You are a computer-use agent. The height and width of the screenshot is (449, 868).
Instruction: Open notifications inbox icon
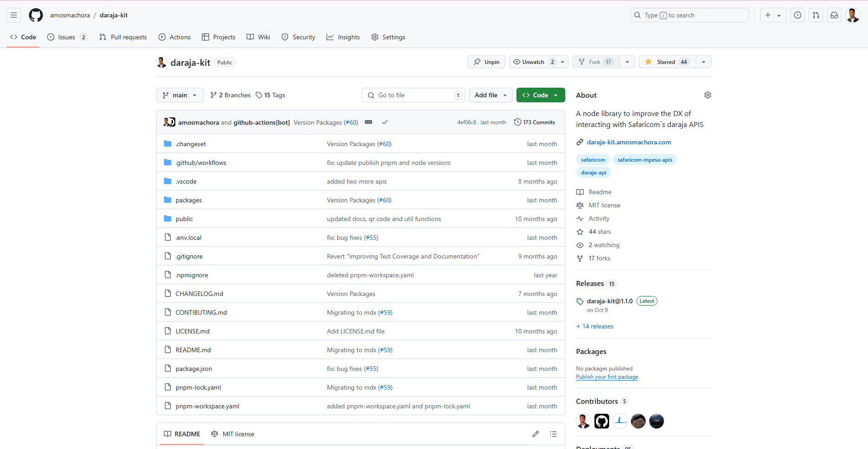(x=834, y=15)
